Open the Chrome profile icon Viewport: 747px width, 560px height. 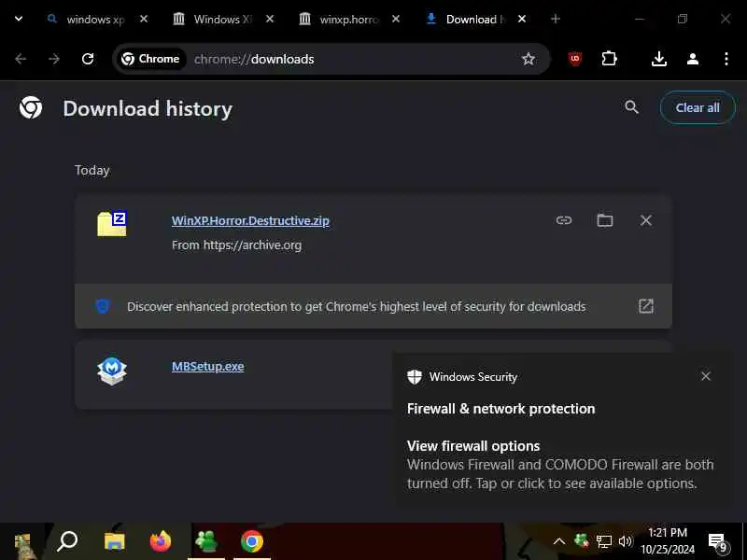click(693, 59)
